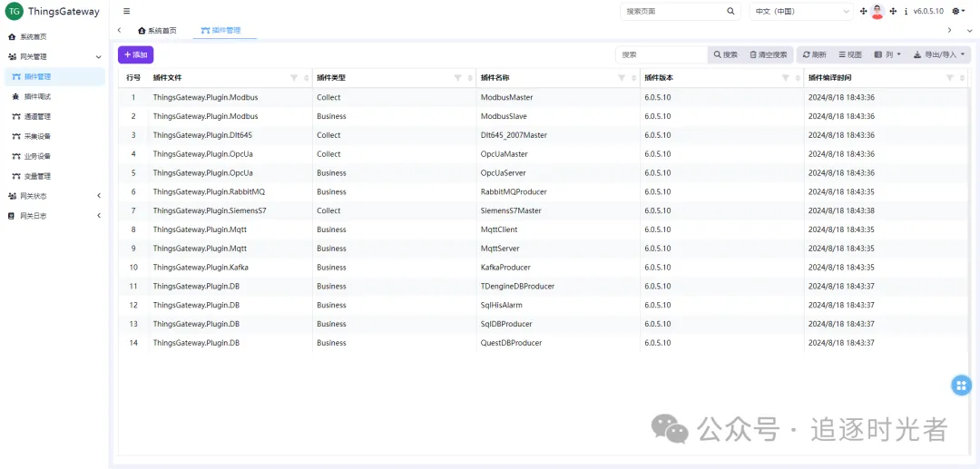Image resolution: width=980 pixels, height=469 pixels.
Task: Filter the 插件编译时间 column
Action: 950,78
